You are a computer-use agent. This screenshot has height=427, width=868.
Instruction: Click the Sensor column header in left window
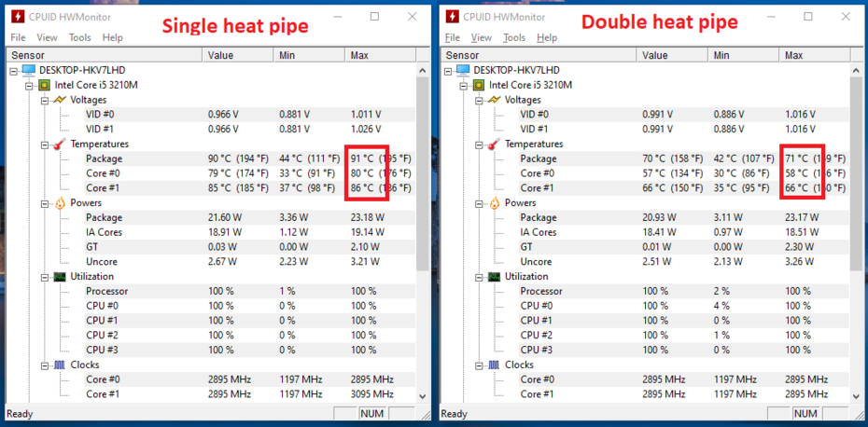105,55
